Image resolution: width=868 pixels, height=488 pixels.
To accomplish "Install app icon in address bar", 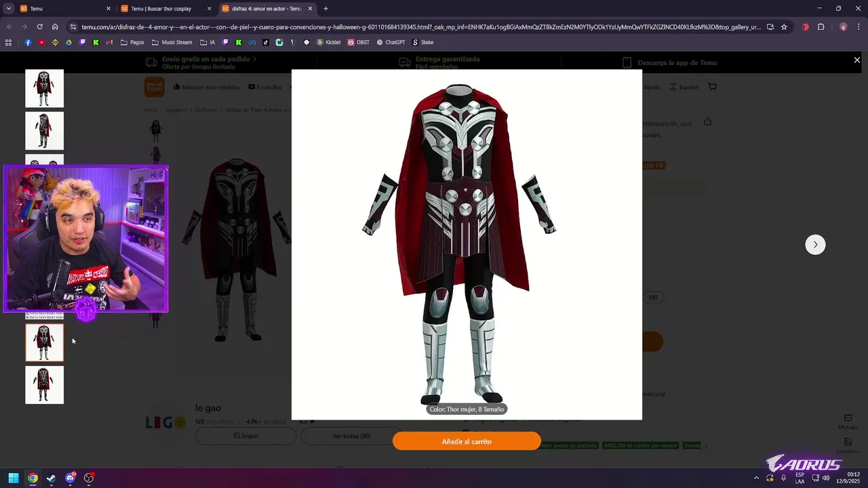I will 770,27.
